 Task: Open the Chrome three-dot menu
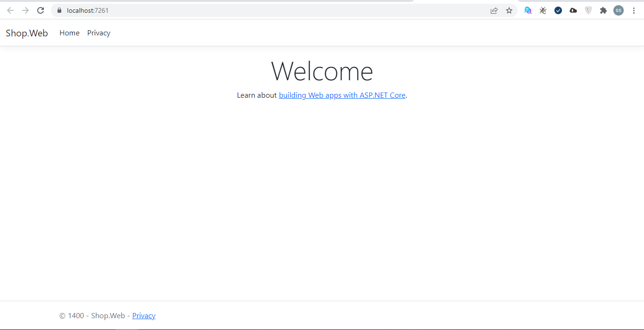pos(634,10)
